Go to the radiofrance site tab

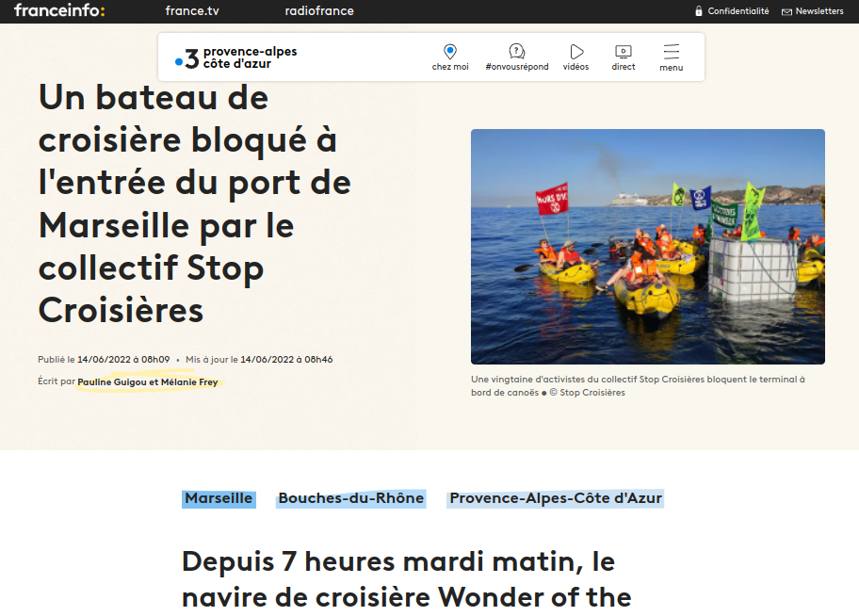click(319, 11)
